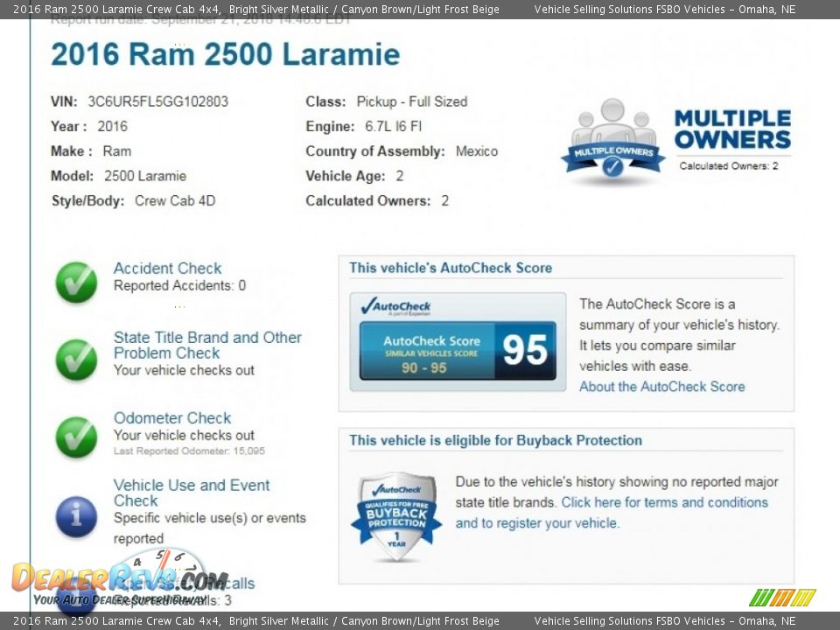The width and height of the screenshot is (840, 630).
Task: Click This vehicle's AutoCheck Score heading
Action: pos(451,268)
